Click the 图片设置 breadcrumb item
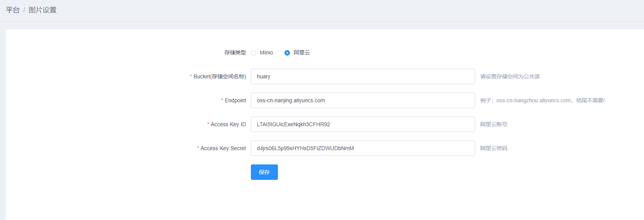 coord(43,10)
